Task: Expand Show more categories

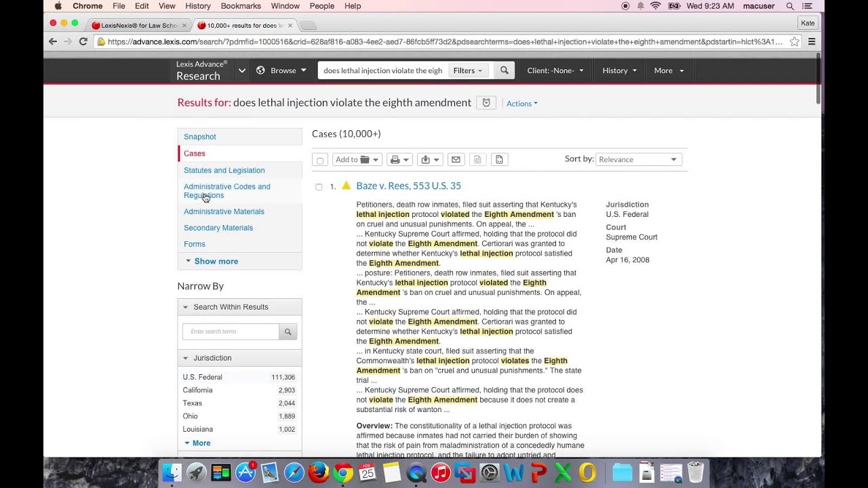Action: point(212,261)
